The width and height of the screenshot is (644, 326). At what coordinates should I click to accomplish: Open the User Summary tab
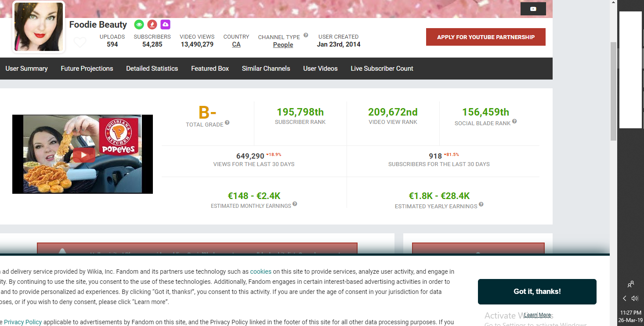(x=26, y=69)
